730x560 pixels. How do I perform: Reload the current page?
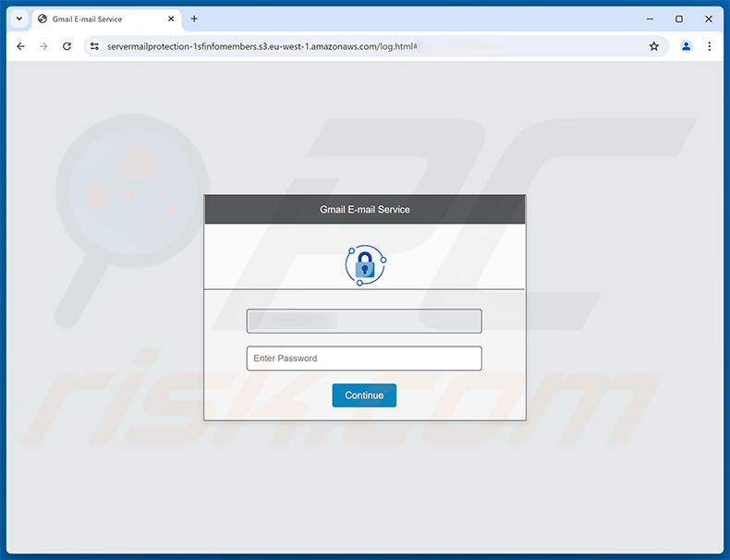click(67, 46)
